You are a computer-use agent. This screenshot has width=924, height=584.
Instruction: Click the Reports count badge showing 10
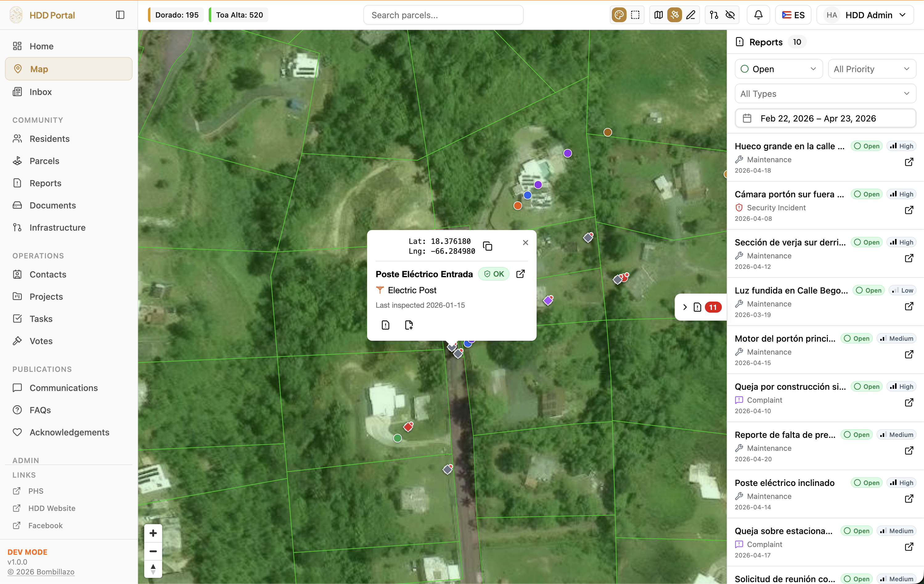coord(797,42)
